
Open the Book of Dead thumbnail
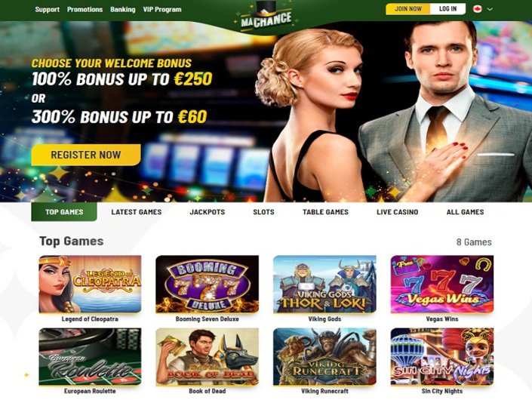click(208, 356)
